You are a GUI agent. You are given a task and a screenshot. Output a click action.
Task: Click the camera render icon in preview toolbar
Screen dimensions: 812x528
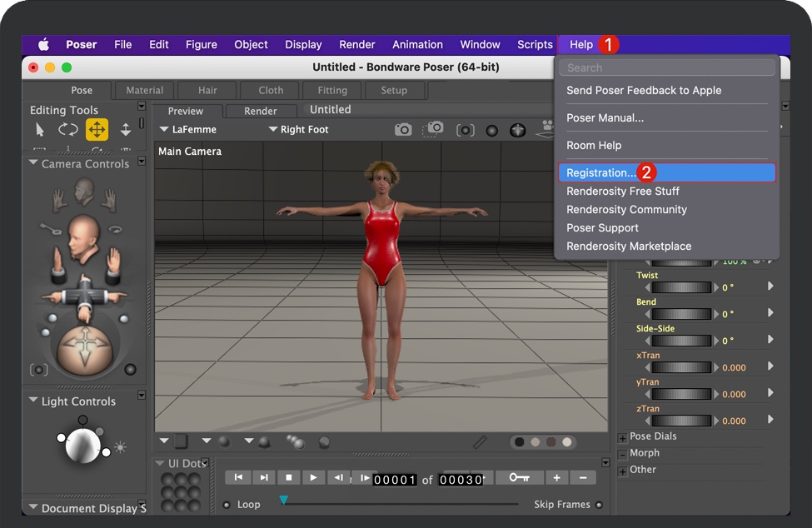(403, 129)
